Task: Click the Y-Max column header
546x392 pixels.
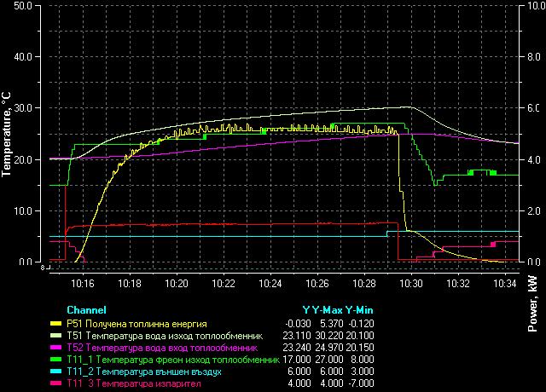Action: pos(329,309)
